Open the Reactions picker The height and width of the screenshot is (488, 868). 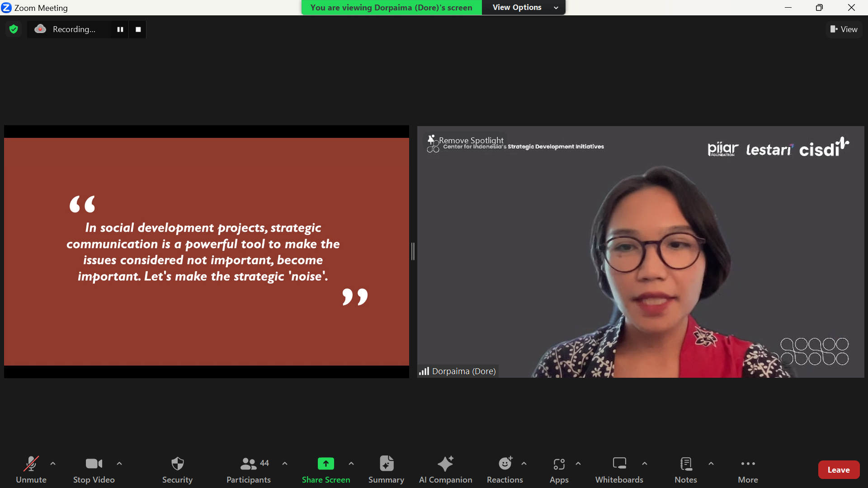[505, 469]
